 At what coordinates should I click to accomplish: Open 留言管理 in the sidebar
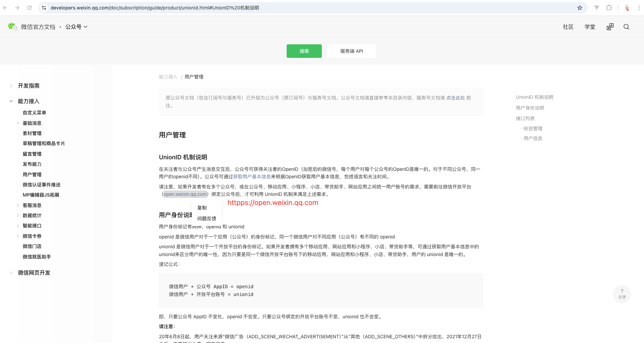[x=32, y=154]
